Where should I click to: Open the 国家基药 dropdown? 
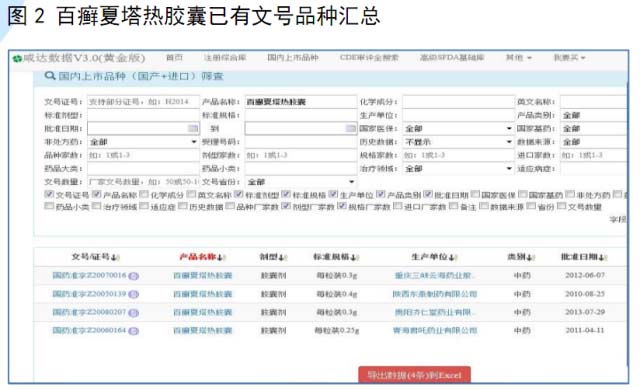pyautogui.click(x=593, y=129)
